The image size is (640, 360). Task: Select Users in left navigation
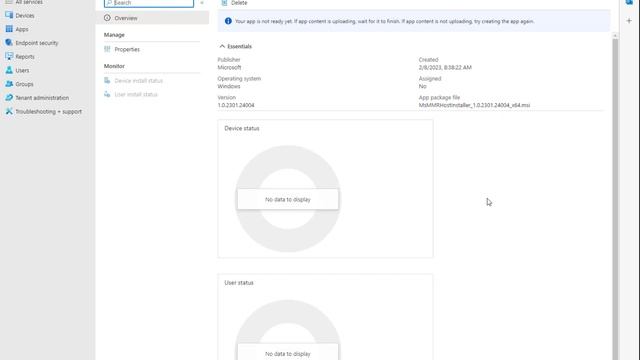22,71
